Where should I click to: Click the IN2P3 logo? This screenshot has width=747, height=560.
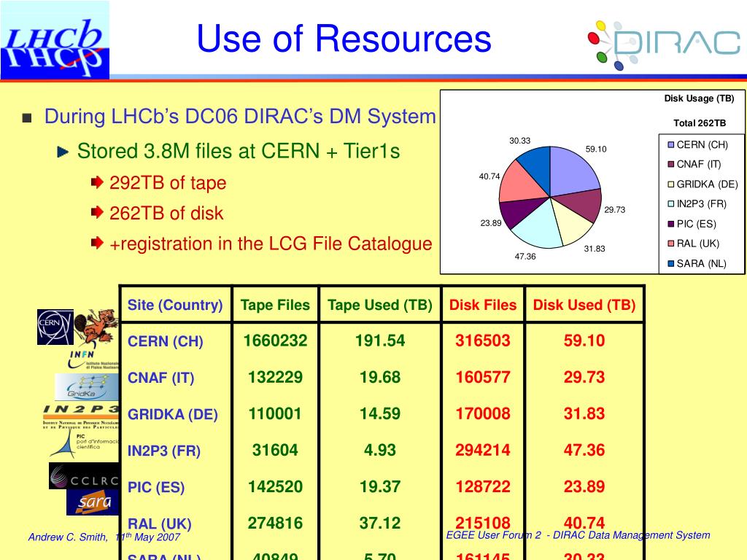pyautogui.click(x=81, y=416)
